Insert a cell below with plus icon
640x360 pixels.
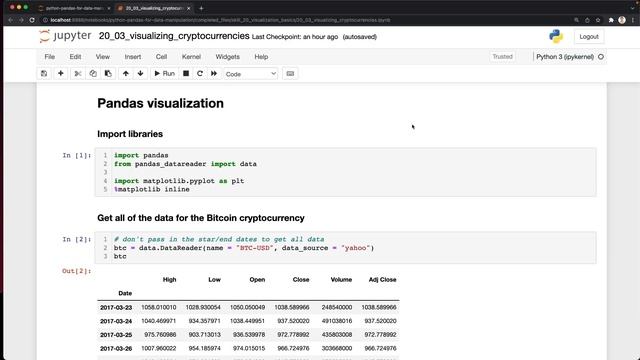60,73
